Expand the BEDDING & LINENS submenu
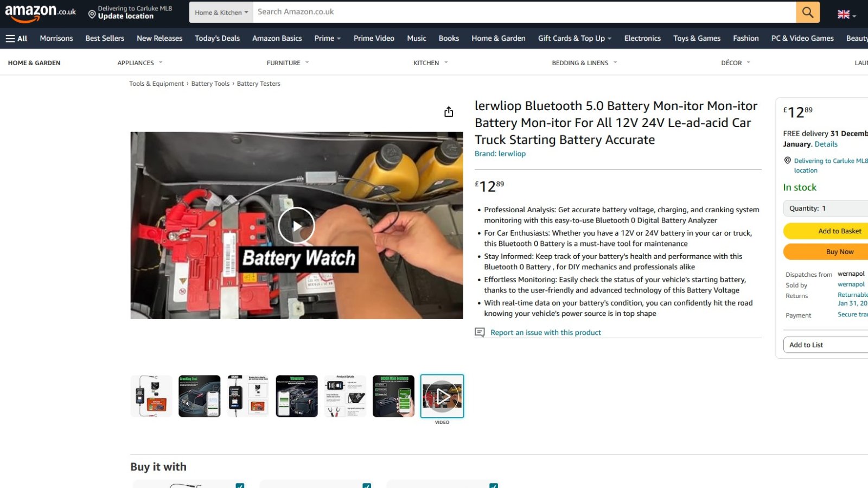 point(584,63)
